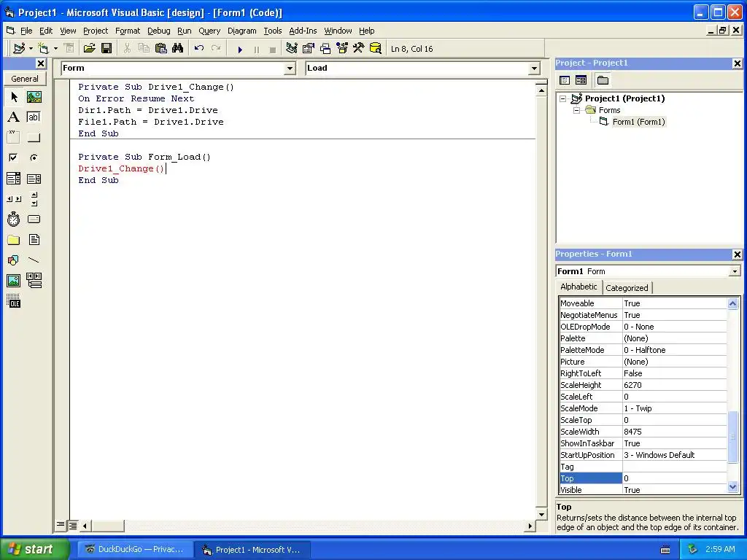Click the Paste toolbar icon

pyautogui.click(x=161, y=49)
